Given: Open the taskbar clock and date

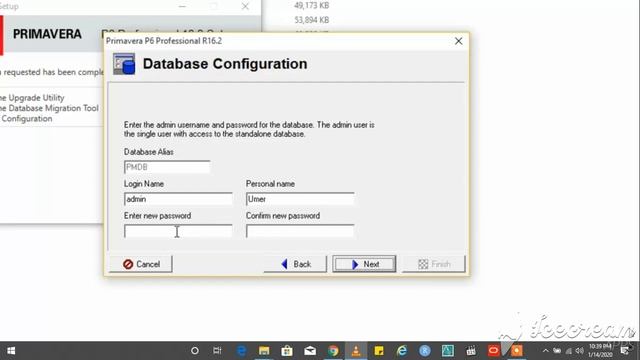Looking at the screenshot, I should 600,351.
